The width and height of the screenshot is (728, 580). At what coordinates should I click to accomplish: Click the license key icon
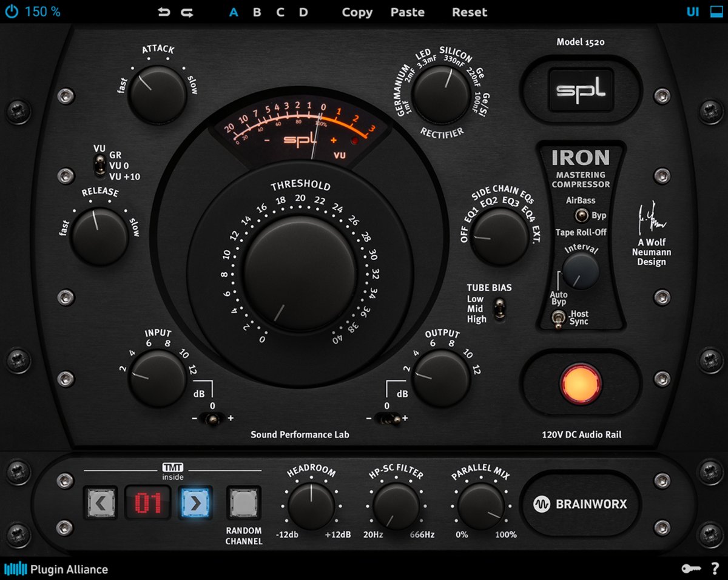pyautogui.click(x=691, y=568)
